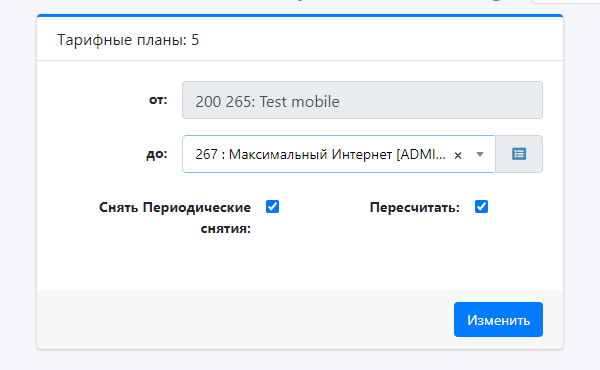The image size is (600, 370).
Task: Select the dropdown triangle of the target tariff
Action: coord(480,155)
